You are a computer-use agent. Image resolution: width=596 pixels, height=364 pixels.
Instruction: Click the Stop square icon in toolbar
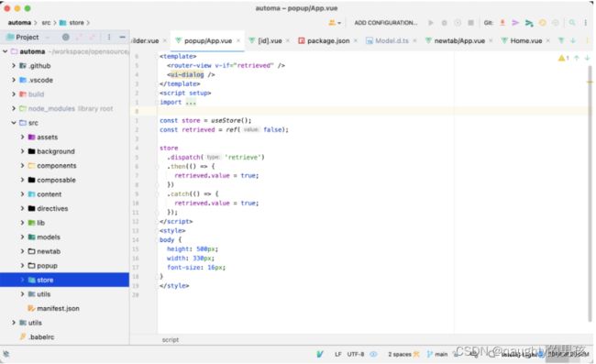471,23
